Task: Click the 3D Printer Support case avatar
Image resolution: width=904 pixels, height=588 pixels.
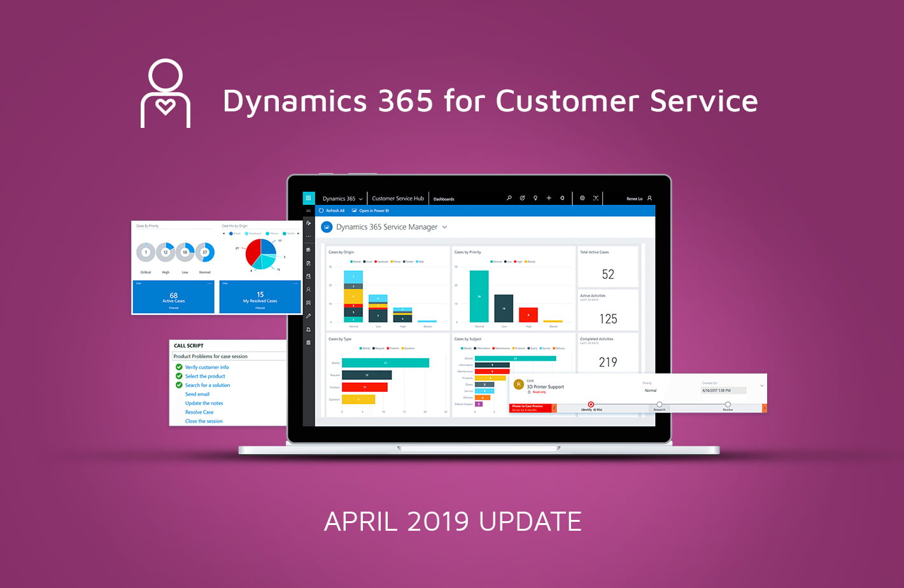Action: coord(519,384)
